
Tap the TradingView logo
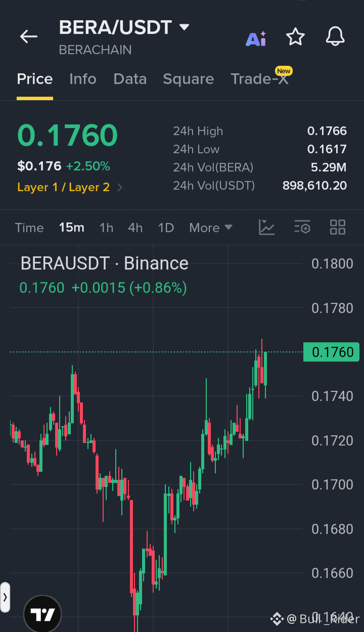pos(42,614)
